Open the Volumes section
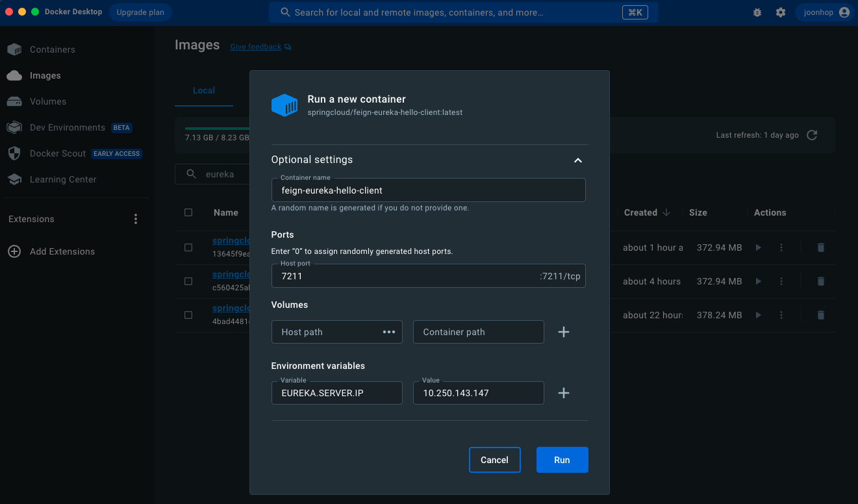The image size is (858, 504). coord(47,101)
